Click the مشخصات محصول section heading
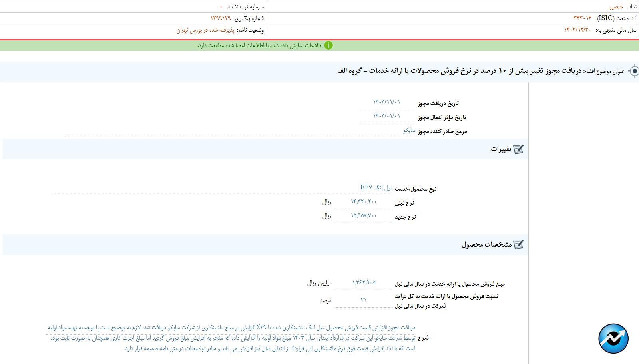Image resolution: width=639 pixels, height=364 pixels. [x=487, y=244]
